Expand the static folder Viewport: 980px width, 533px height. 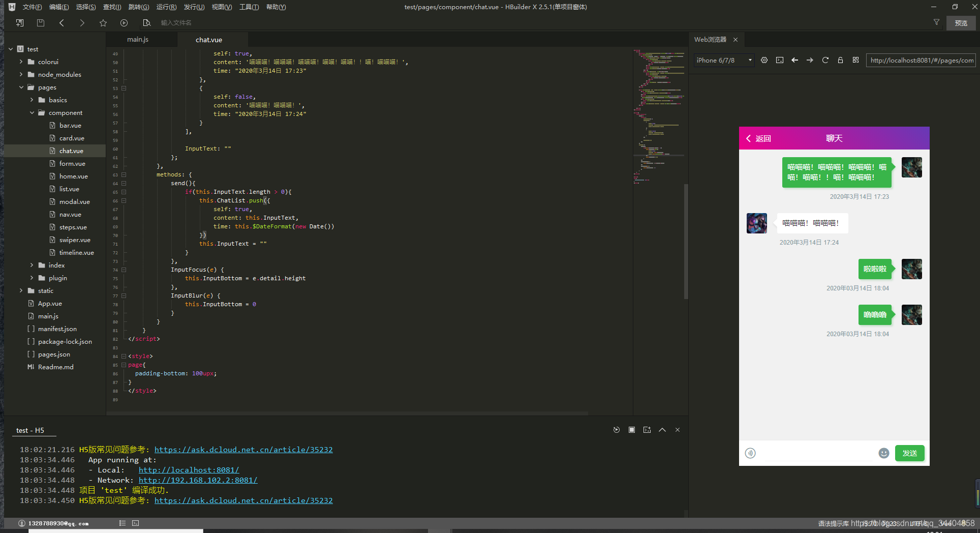pyautogui.click(x=21, y=291)
